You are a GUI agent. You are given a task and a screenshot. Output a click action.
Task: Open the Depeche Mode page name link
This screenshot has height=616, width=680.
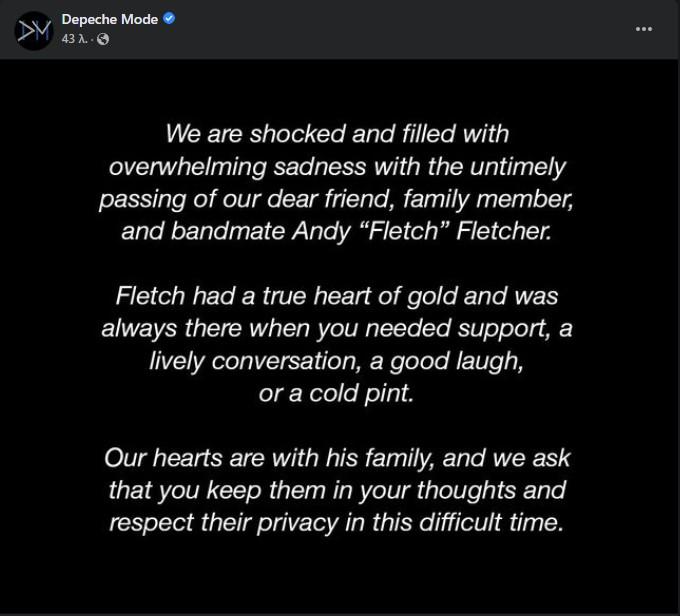[110, 19]
